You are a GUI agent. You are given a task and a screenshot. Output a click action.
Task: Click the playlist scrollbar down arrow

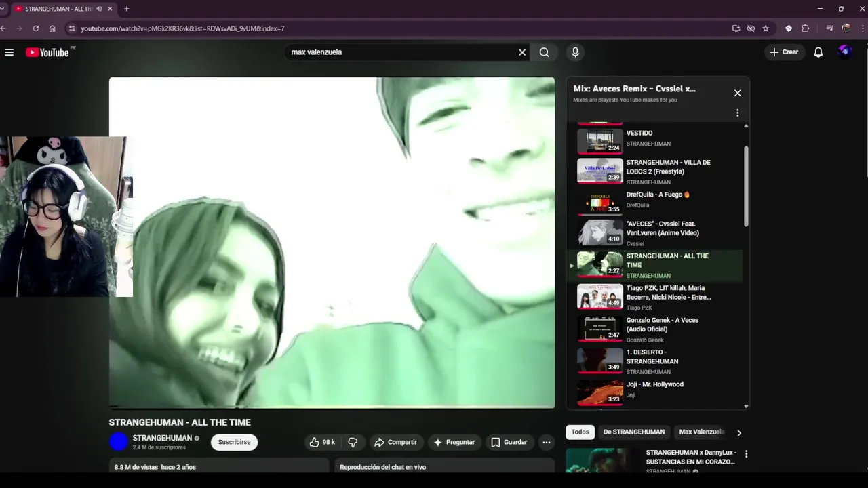tap(746, 406)
